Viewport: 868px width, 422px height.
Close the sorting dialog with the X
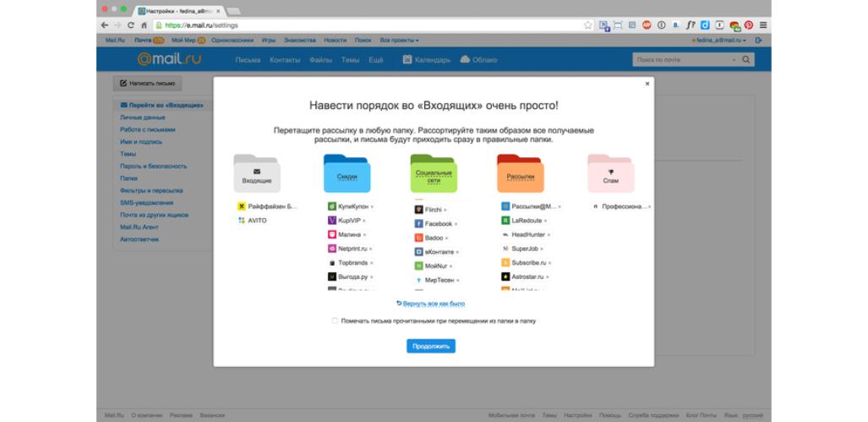pyautogui.click(x=647, y=84)
